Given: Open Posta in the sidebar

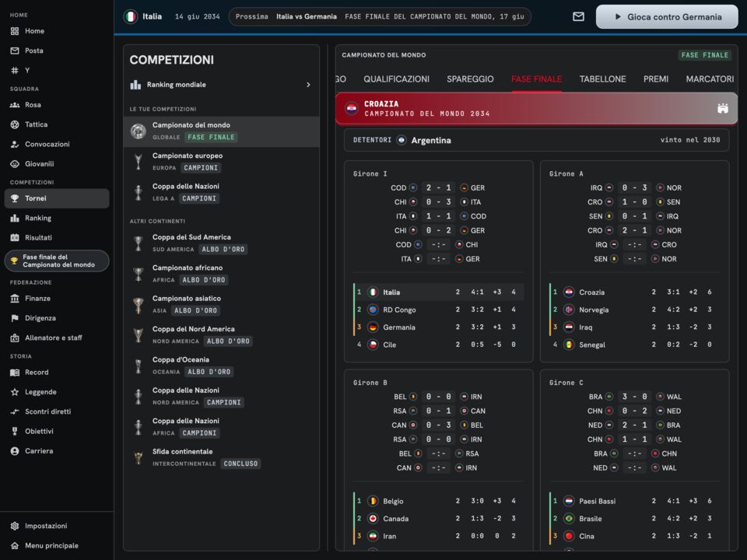Looking at the screenshot, I should [57, 51].
